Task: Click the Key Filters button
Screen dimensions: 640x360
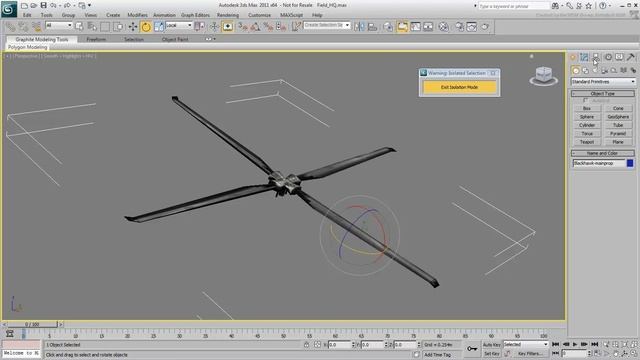Action: [x=530, y=354]
